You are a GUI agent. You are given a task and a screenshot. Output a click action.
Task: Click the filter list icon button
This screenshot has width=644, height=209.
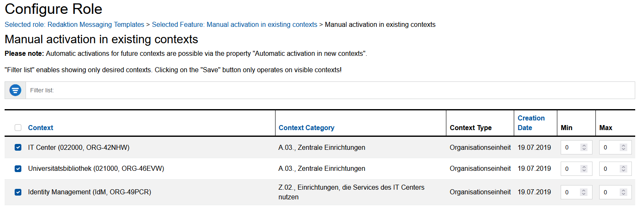[15, 90]
